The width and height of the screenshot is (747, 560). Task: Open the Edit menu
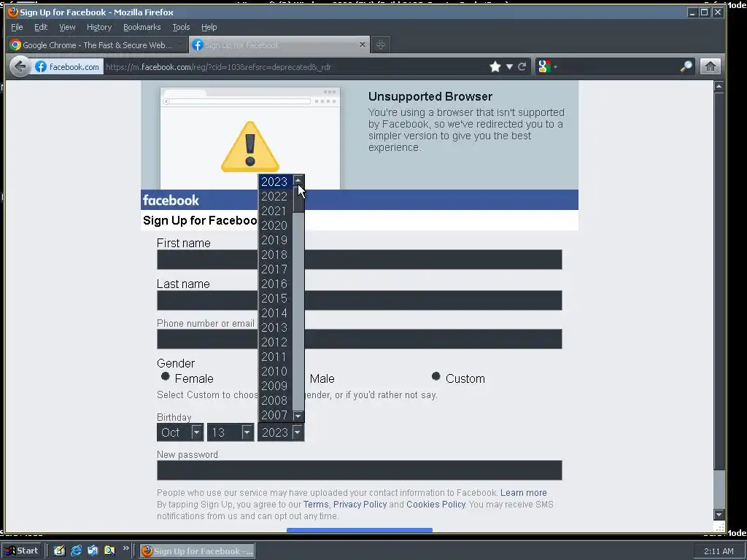(x=41, y=27)
